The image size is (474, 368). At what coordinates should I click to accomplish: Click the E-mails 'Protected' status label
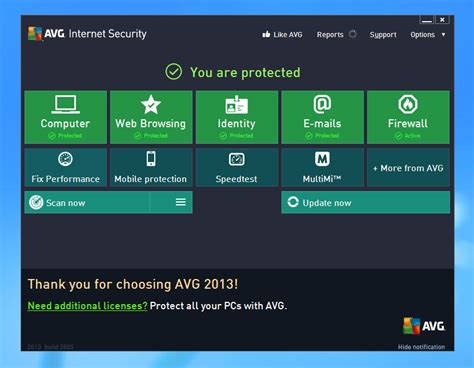(327, 136)
